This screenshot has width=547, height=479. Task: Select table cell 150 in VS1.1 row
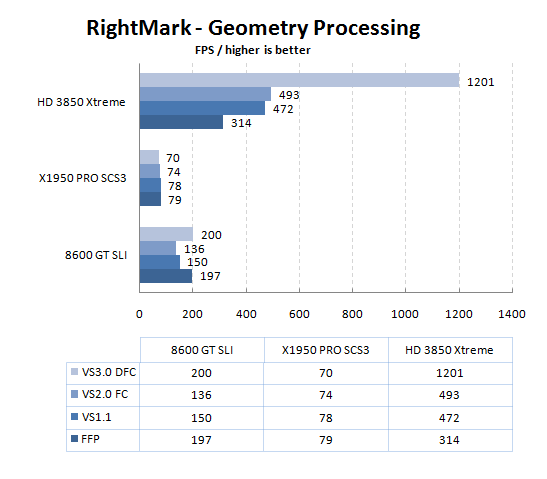click(201, 418)
